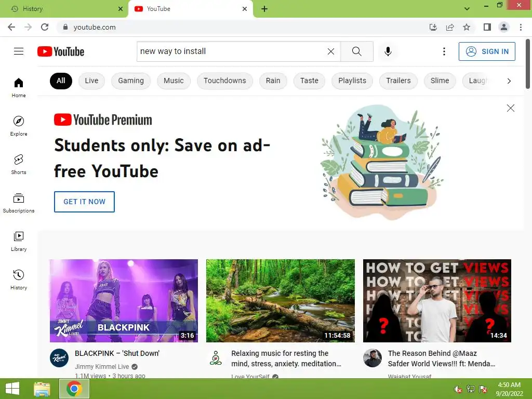Filter by Music chip
This screenshot has width=532, height=399.
tap(174, 81)
